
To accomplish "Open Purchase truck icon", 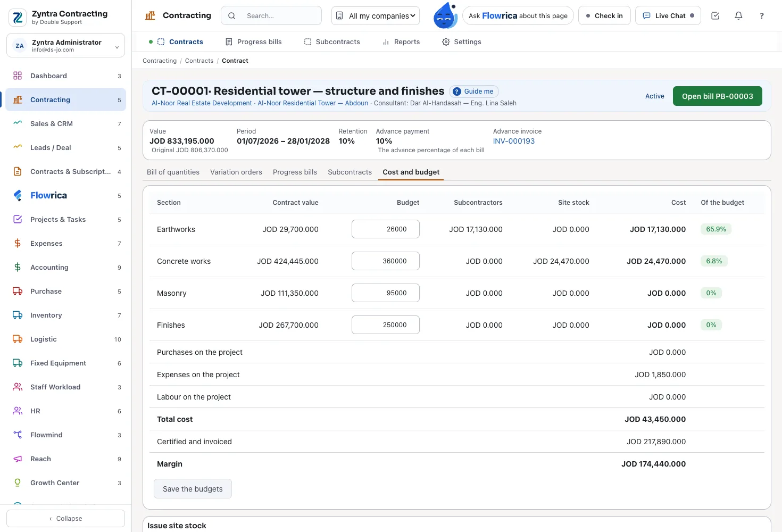I will (x=18, y=291).
